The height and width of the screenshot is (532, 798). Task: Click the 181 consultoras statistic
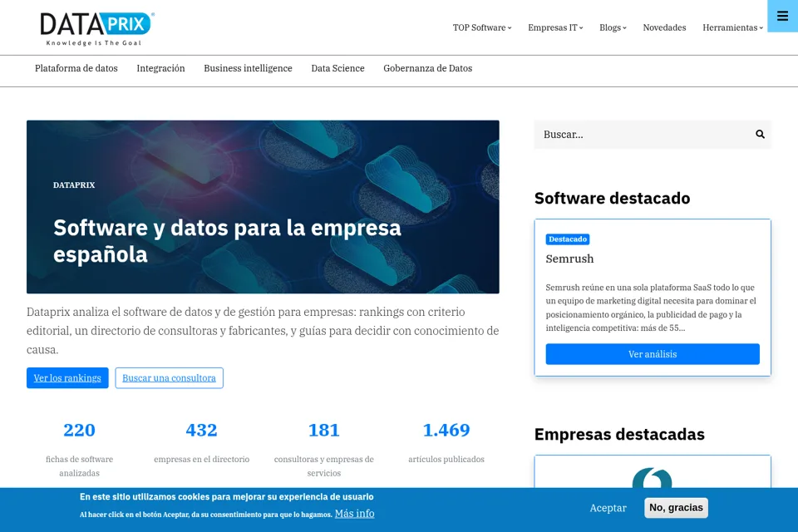tap(323, 450)
